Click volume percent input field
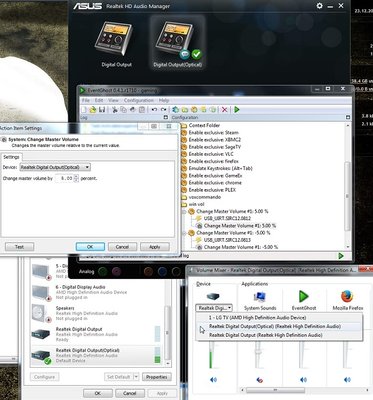This screenshot has height=400, width=373. coord(64,178)
